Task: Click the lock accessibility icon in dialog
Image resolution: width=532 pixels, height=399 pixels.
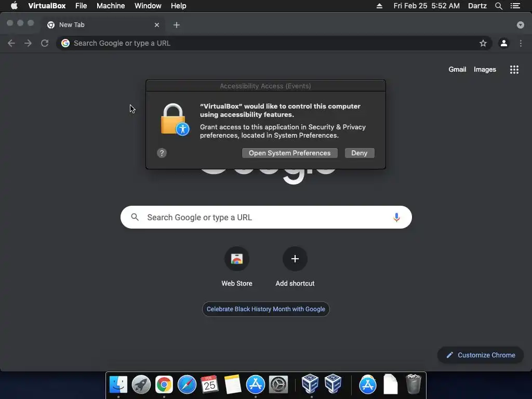Action: click(x=175, y=119)
